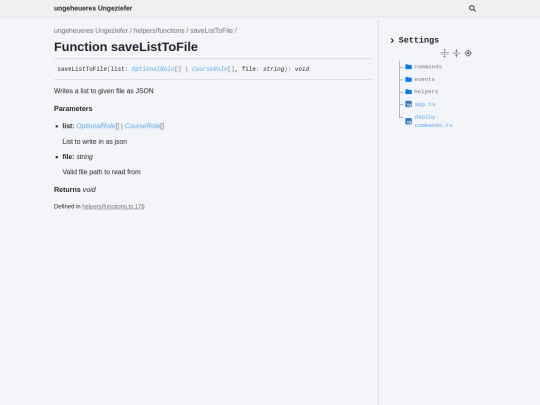Open the search icon in header

[472, 8]
